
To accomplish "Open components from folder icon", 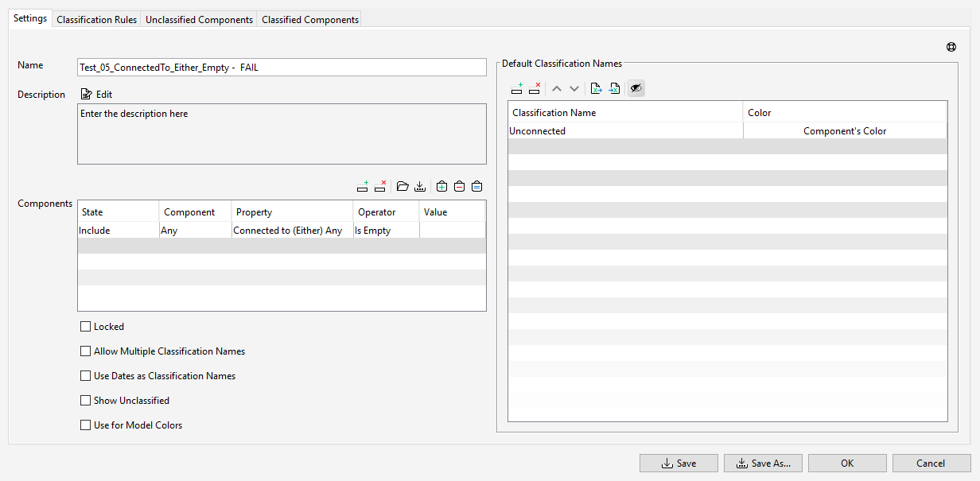I will (x=402, y=187).
